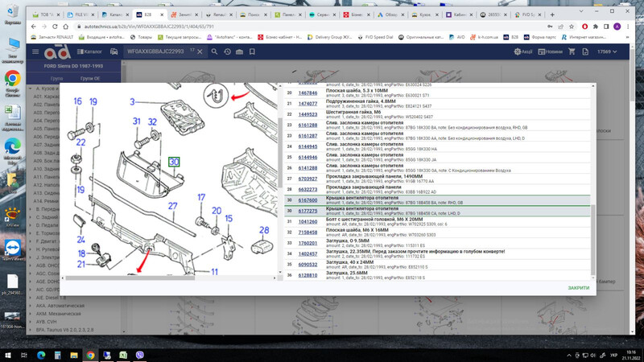Open the Chrome three-dot menu

pos(628,27)
